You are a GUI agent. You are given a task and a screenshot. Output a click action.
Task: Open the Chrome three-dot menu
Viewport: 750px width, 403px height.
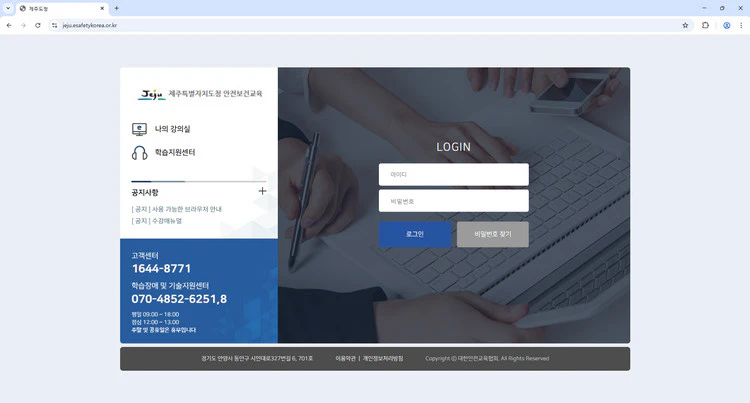[741, 25]
